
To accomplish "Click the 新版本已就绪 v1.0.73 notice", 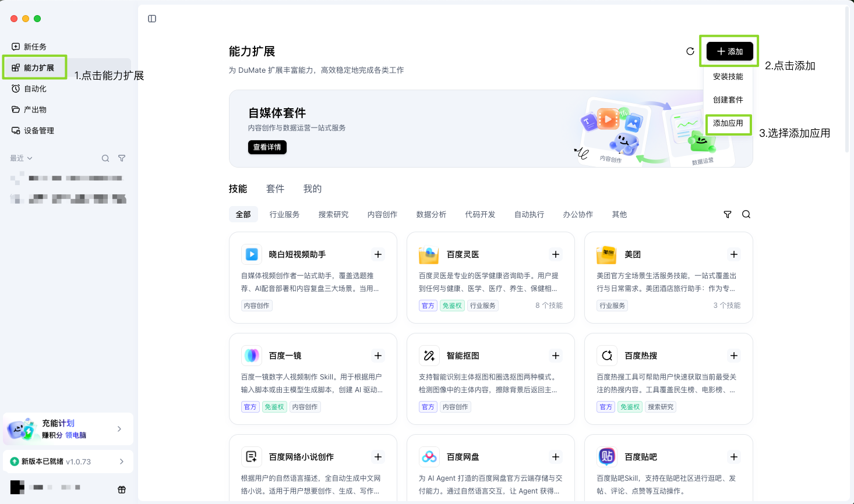I will coord(68,462).
